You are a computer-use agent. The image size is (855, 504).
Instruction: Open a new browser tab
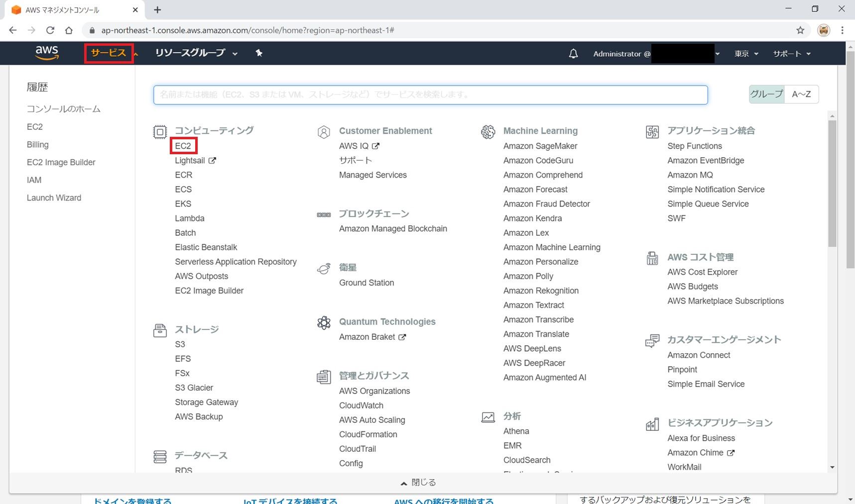pos(157,10)
